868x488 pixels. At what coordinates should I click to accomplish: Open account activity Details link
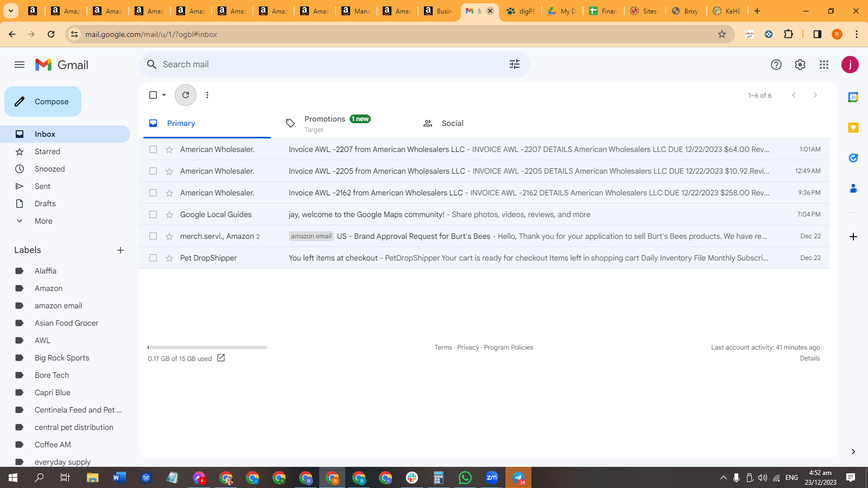(810, 358)
